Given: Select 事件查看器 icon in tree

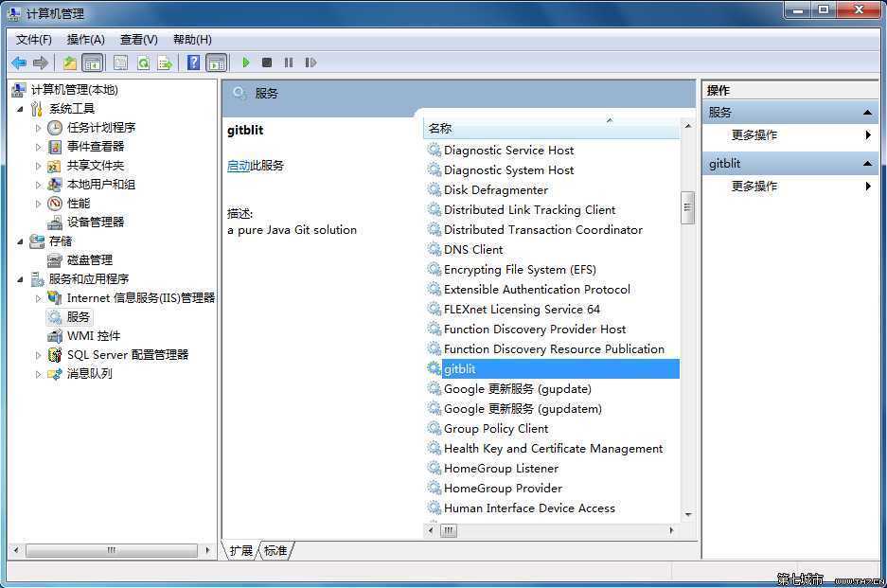Looking at the screenshot, I should tap(55, 147).
